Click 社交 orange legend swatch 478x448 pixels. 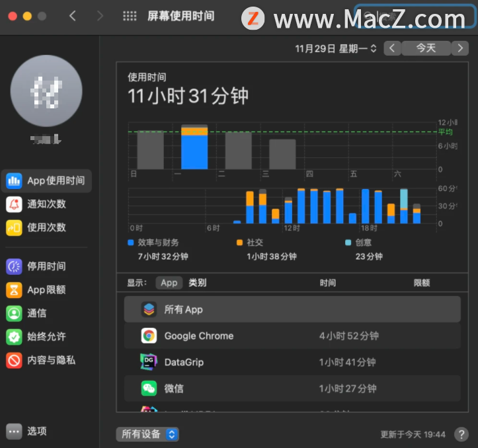239,243
